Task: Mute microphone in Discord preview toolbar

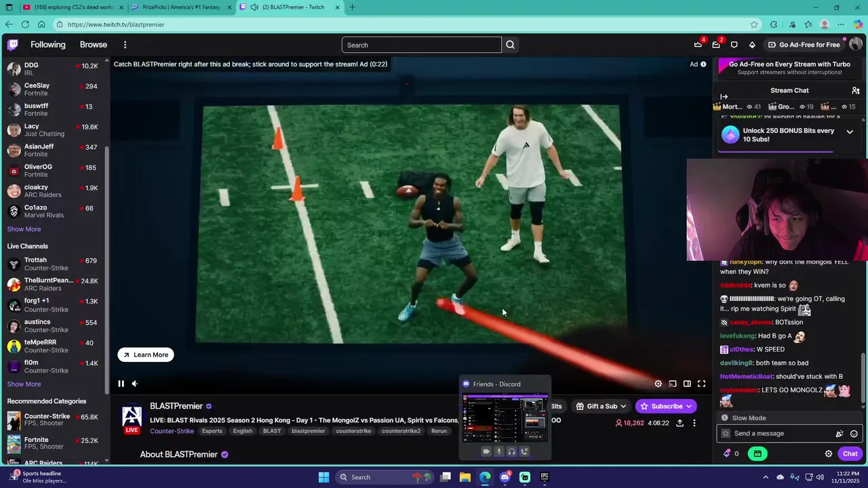Action: (x=499, y=451)
